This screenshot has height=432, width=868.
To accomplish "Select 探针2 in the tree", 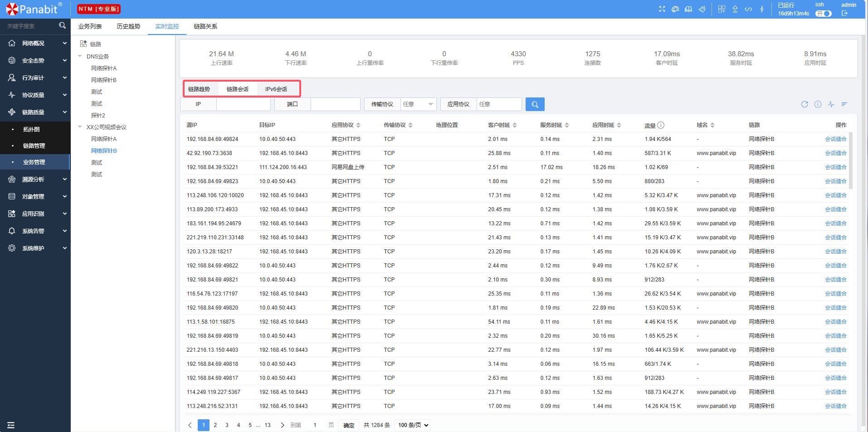I will pos(98,115).
